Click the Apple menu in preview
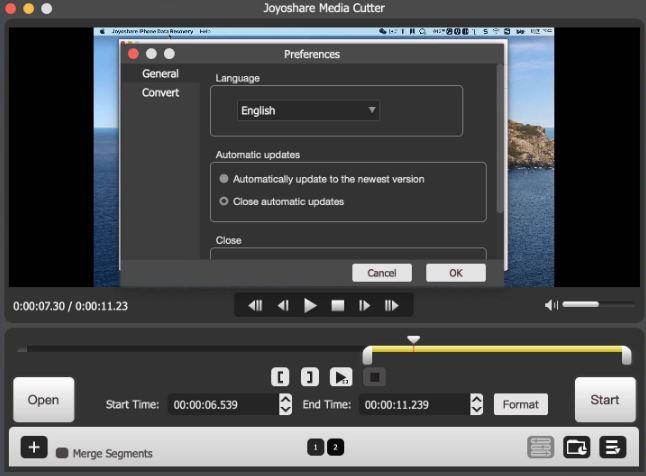This screenshot has height=476, width=646. (x=102, y=31)
